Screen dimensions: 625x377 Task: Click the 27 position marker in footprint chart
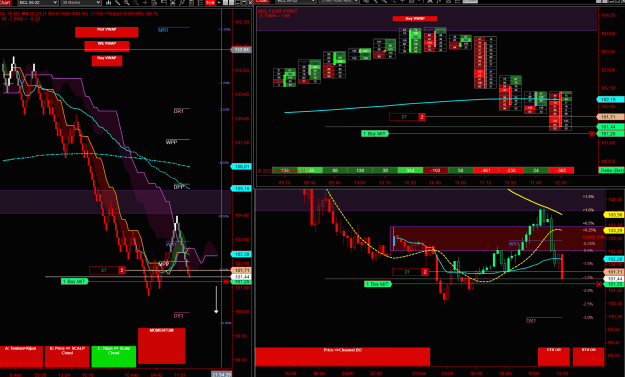point(407,117)
